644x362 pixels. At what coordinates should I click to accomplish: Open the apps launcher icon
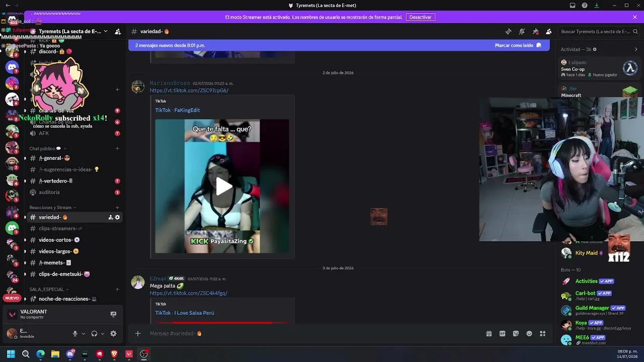pos(542,333)
